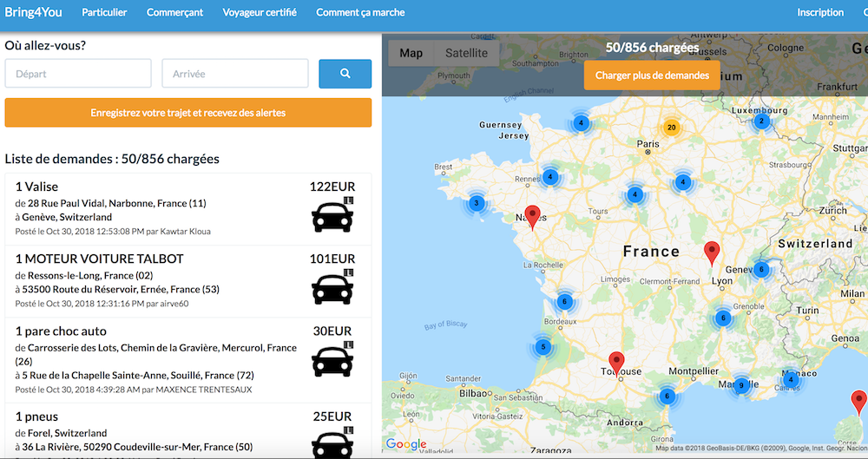Click car icon of the Valise request
Screen dimensions: 868x459
point(332,215)
